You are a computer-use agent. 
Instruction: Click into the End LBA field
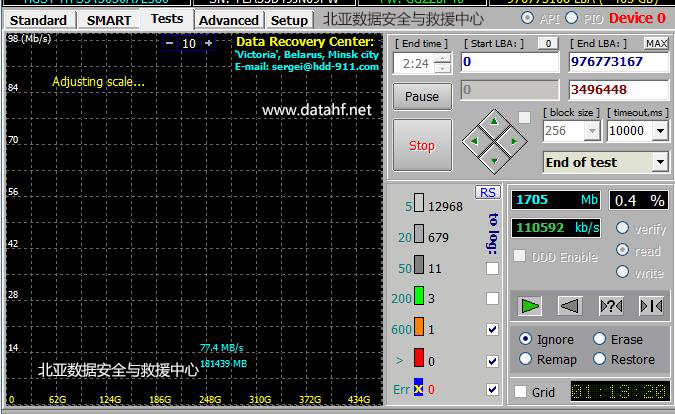[619, 62]
